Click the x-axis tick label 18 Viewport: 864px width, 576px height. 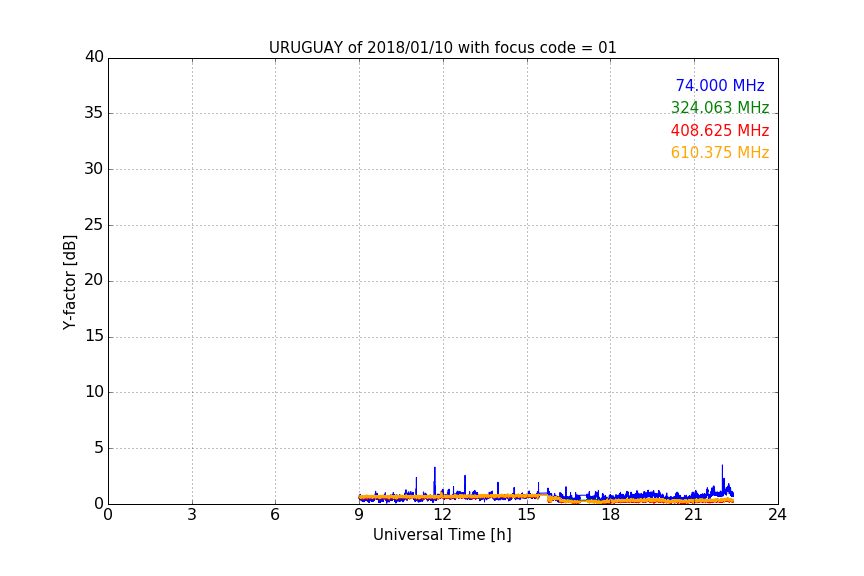tap(610, 515)
